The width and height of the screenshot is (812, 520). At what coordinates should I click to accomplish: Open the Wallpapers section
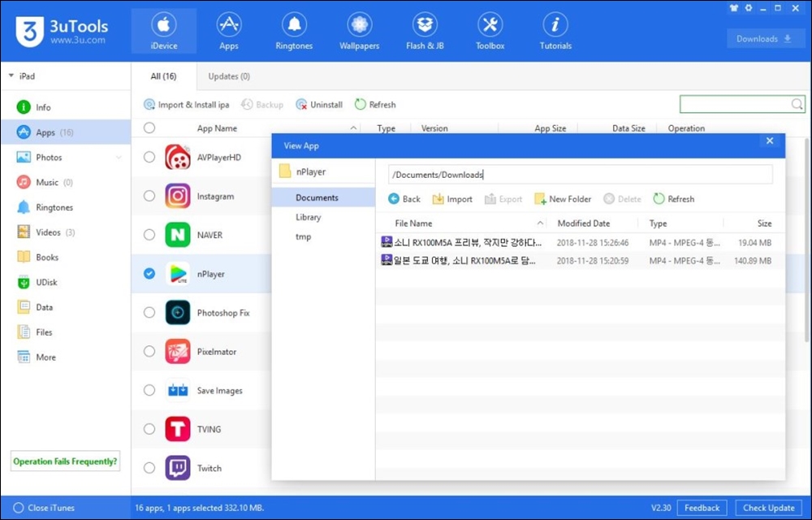click(359, 31)
